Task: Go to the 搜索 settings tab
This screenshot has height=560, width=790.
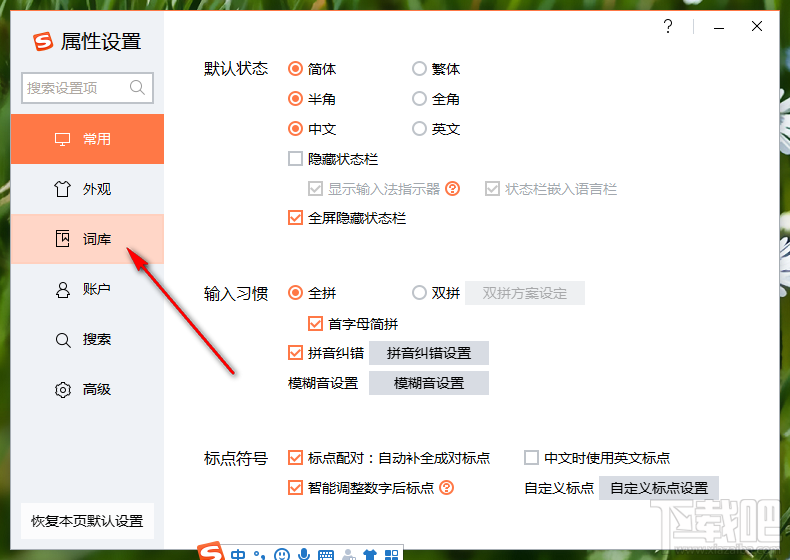Action: (x=87, y=339)
